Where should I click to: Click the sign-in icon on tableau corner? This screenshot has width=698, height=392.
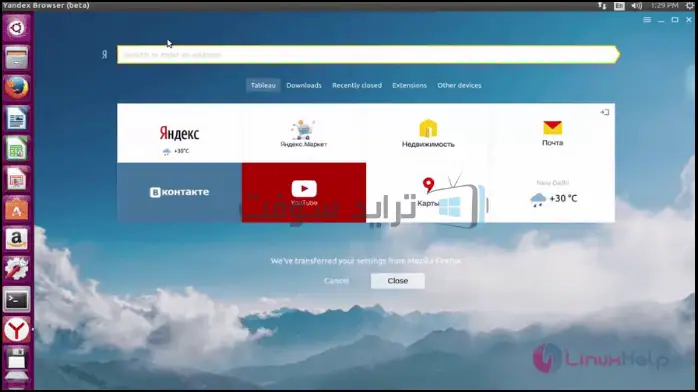(x=604, y=112)
